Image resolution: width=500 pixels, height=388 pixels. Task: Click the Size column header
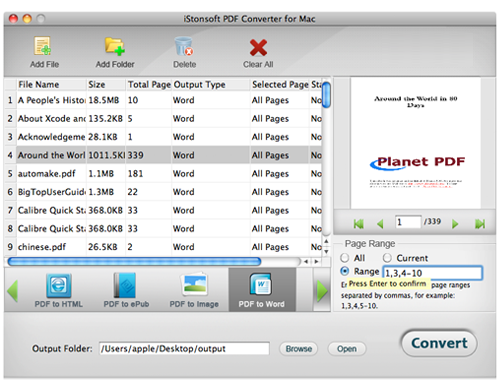click(x=106, y=85)
